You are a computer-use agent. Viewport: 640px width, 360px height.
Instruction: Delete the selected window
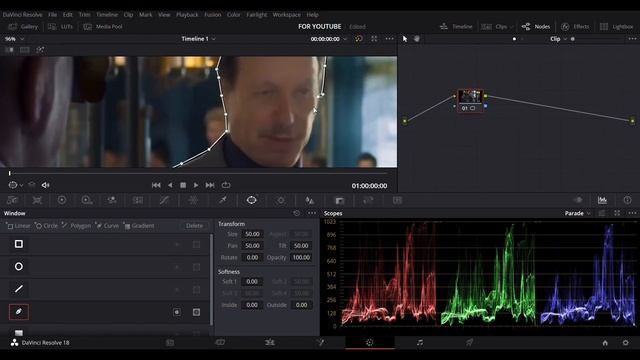pos(194,225)
